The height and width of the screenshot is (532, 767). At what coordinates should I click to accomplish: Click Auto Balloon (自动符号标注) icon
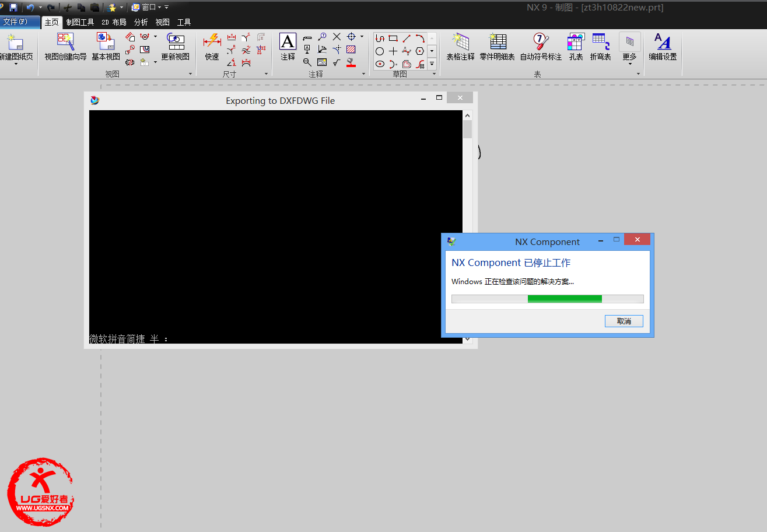click(541, 47)
